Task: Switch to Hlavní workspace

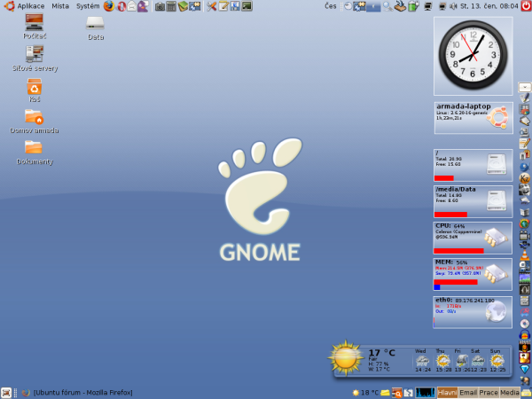Action: tap(447, 393)
